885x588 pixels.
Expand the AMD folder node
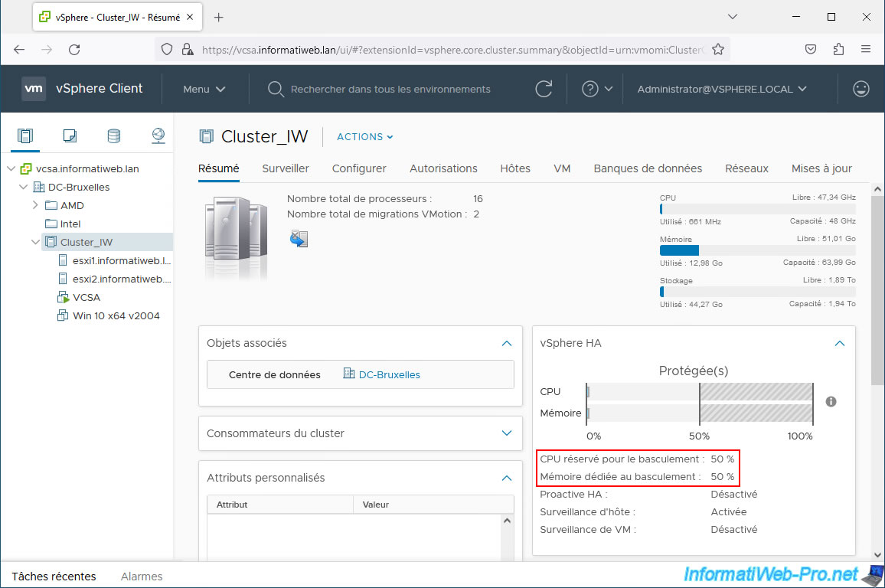pos(35,205)
